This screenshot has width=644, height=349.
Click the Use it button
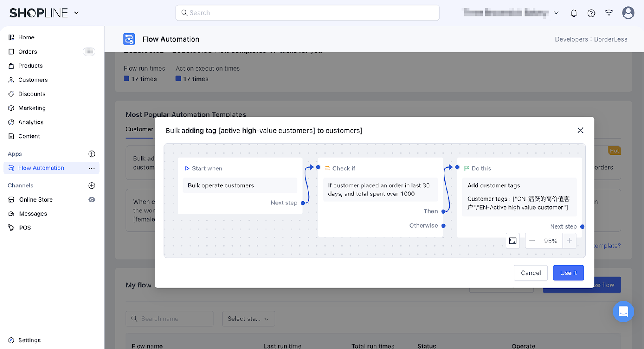coord(568,273)
